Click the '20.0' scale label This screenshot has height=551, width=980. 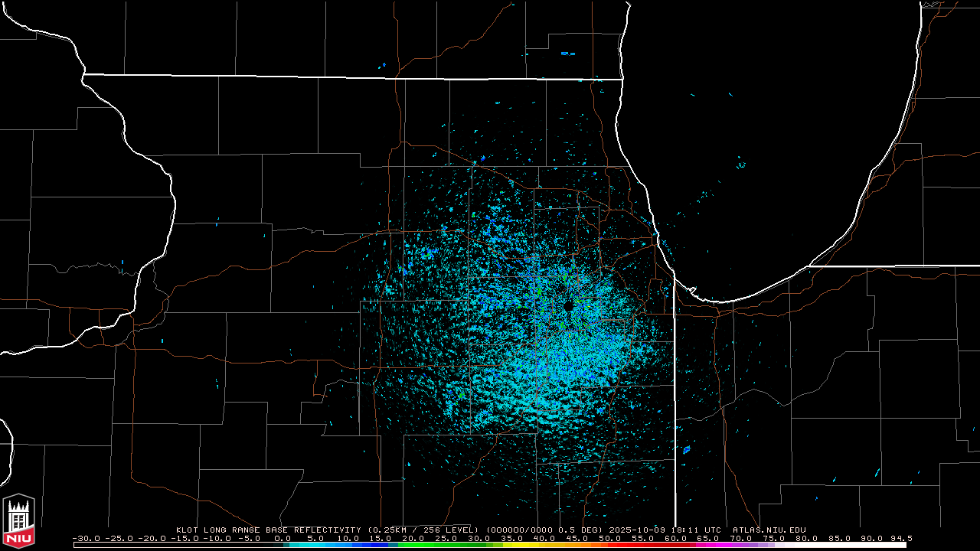(x=413, y=538)
